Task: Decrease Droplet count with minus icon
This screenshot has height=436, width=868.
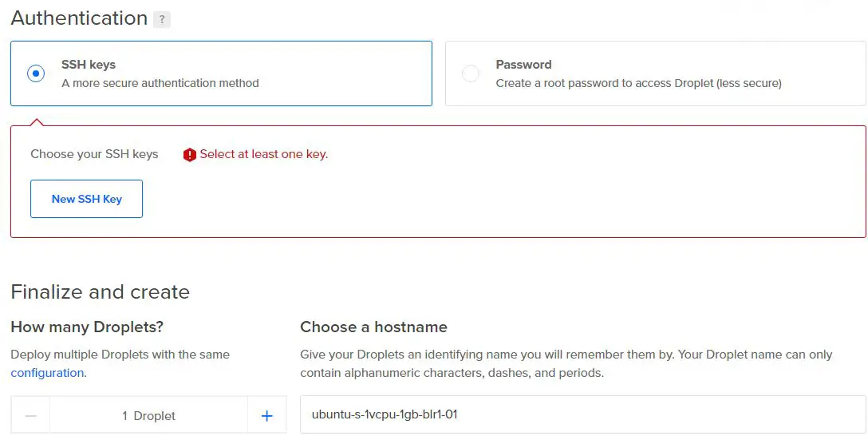Action: pyautogui.click(x=31, y=415)
